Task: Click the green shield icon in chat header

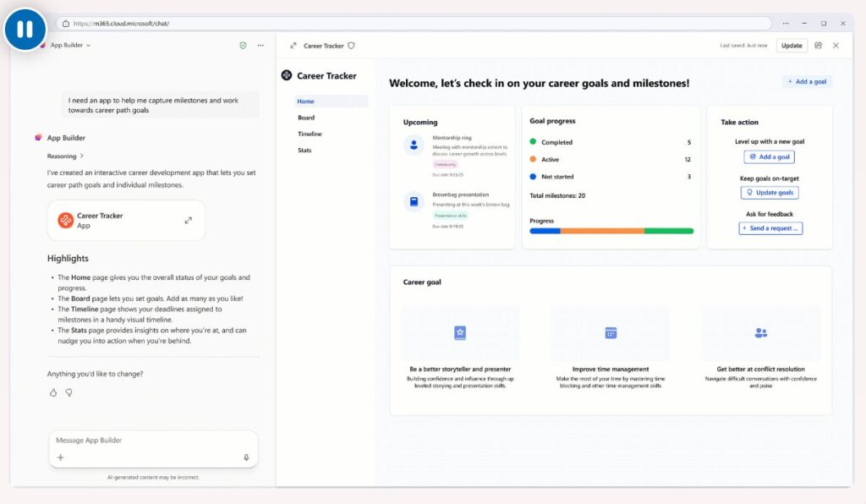Action: pos(243,45)
